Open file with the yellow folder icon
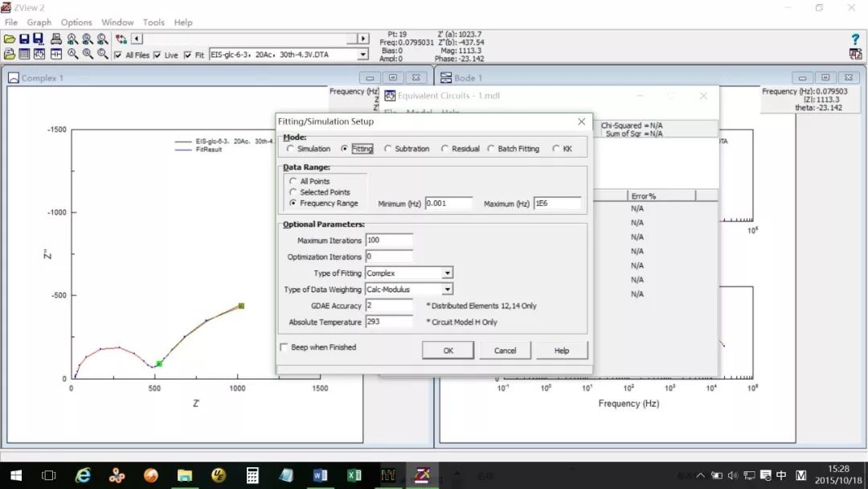Image resolution: width=868 pixels, height=489 pixels. pos(10,39)
